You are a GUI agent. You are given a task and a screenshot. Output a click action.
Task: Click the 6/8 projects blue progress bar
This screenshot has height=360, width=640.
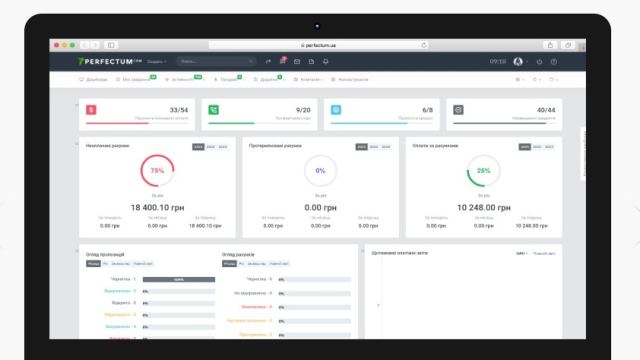382,123
